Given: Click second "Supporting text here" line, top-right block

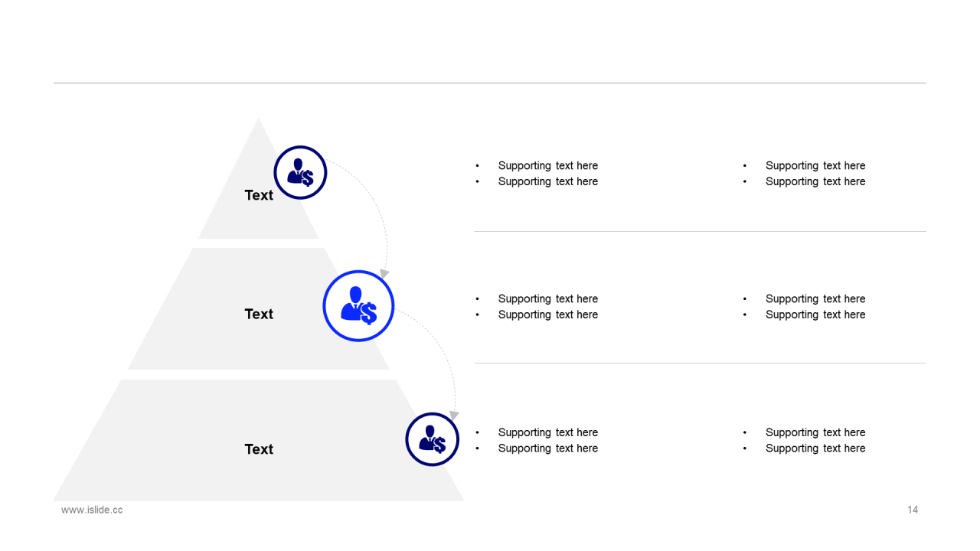Looking at the screenshot, I should click(x=815, y=181).
